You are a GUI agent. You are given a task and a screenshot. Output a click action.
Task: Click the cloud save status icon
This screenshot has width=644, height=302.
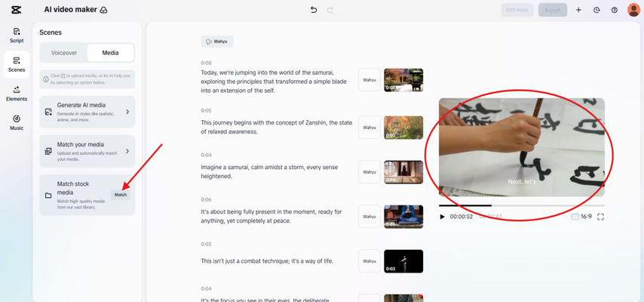(104, 10)
